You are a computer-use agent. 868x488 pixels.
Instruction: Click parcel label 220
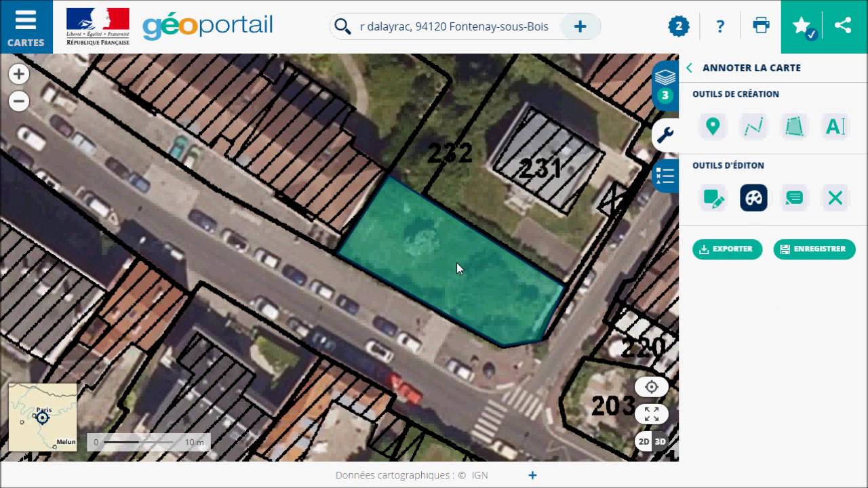643,348
